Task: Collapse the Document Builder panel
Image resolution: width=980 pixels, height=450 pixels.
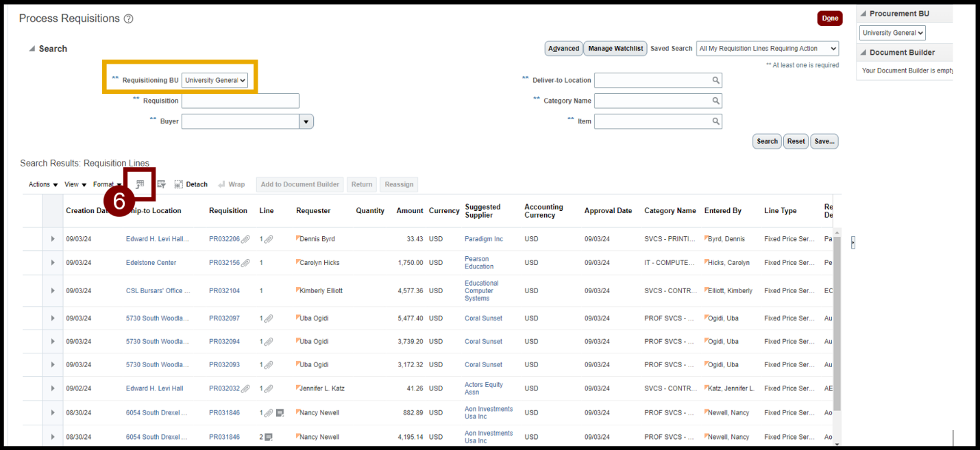Action: [x=863, y=53]
